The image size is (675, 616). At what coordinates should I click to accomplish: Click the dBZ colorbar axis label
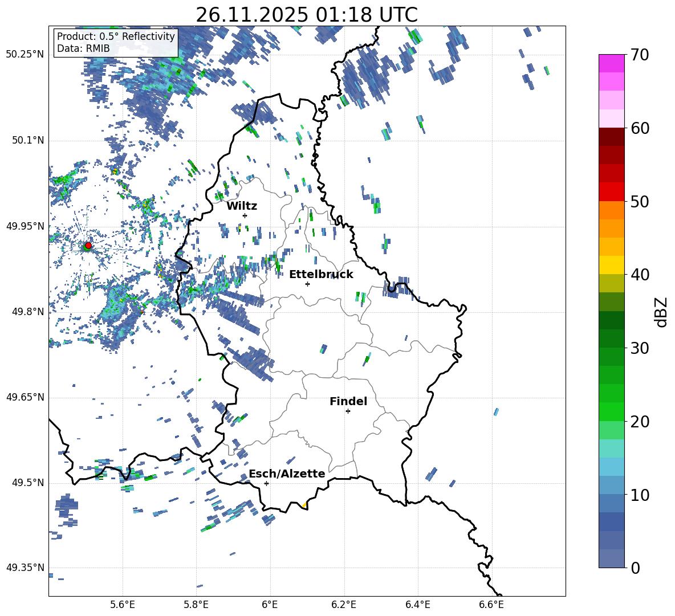[661, 312]
